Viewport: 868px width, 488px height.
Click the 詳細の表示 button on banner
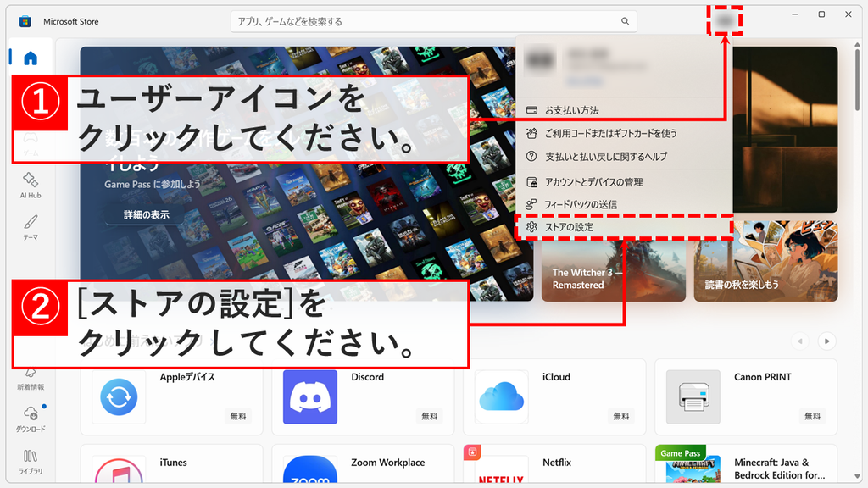(x=146, y=214)
